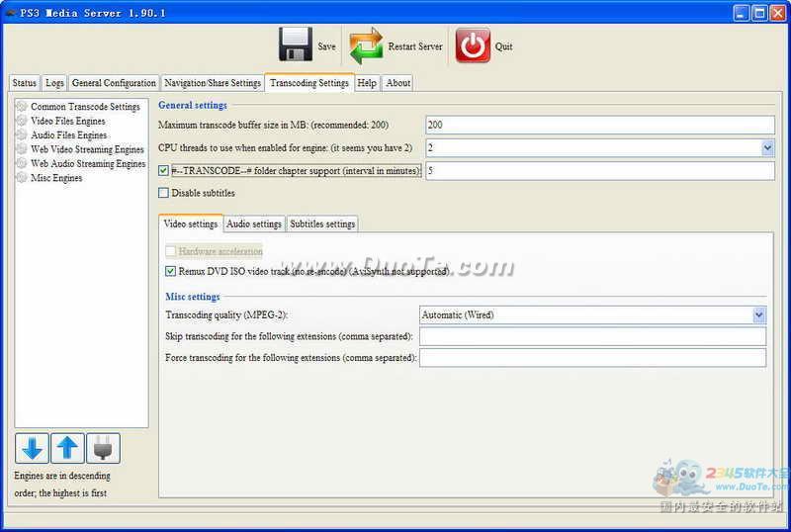791x532 pixels.
Task: Select Common Transcode Settings tree item
Action: [x=85, y=107]
